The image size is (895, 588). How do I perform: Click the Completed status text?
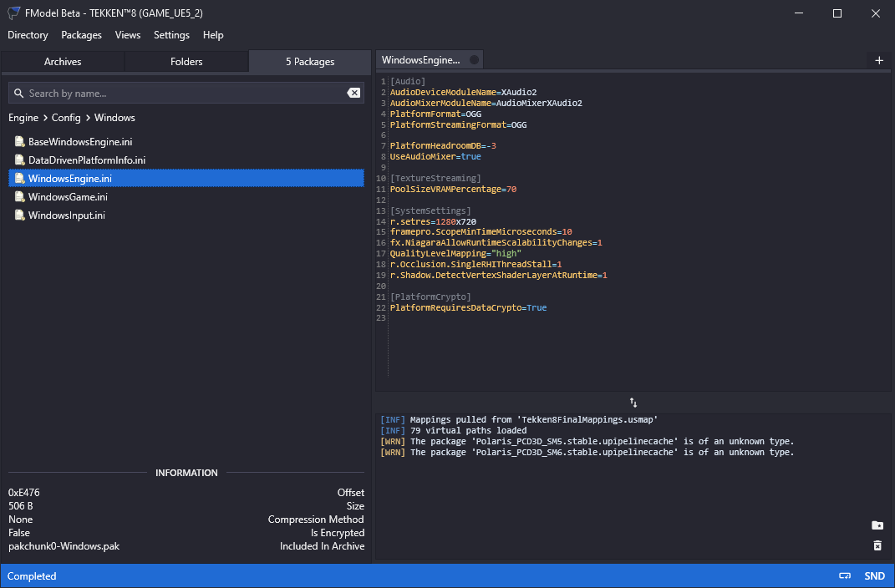pyautogui.click(x=32, y=576)
